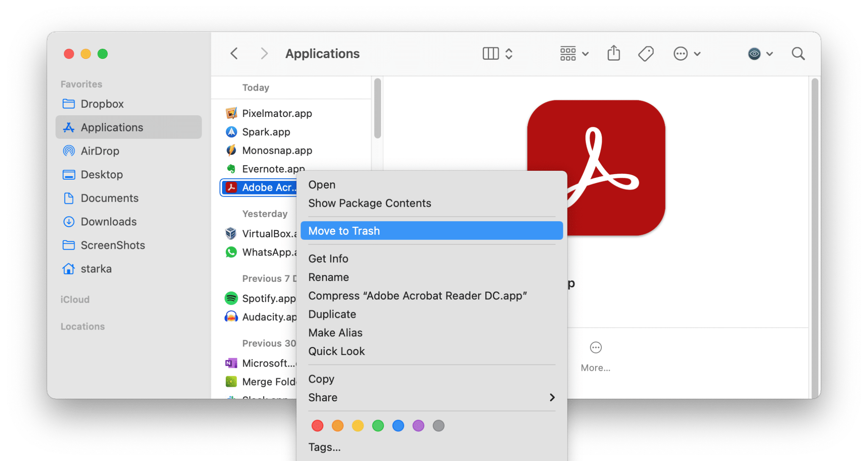Image resolution: width=868 pixels, height=461 pixels.
Task: Click the Audacity.app icon
Action: (x=231, y=317)
